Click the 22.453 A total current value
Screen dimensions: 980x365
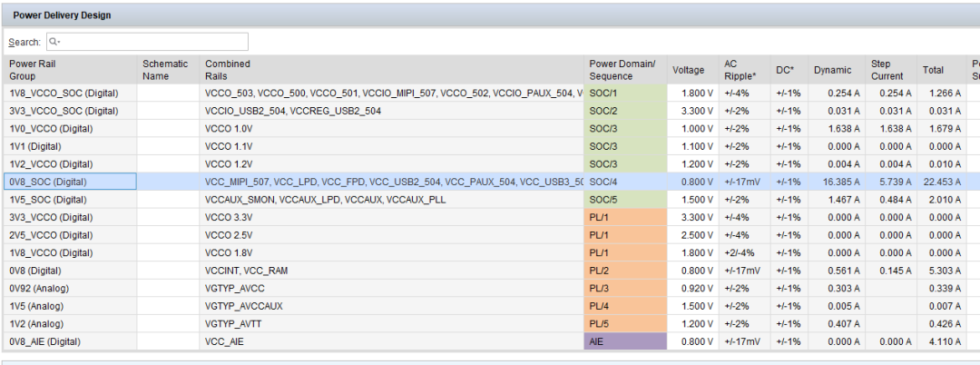click(942, 182)
